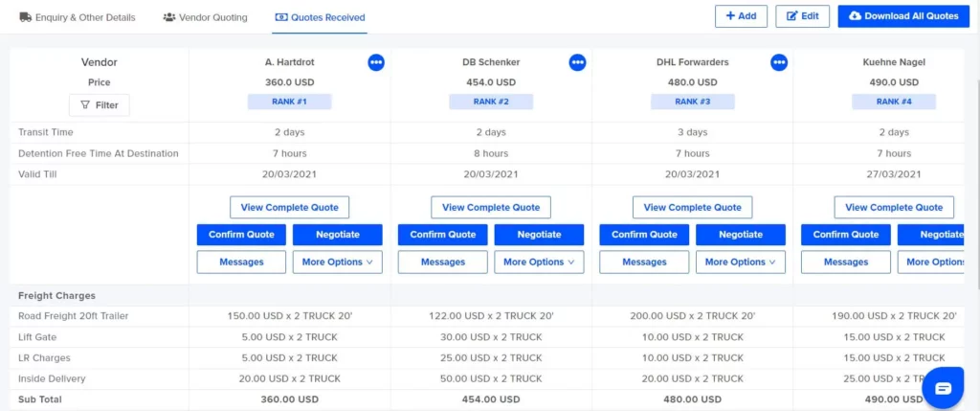
Task: Negotiate with DB Schenker
Action: (x=539, y=235)
